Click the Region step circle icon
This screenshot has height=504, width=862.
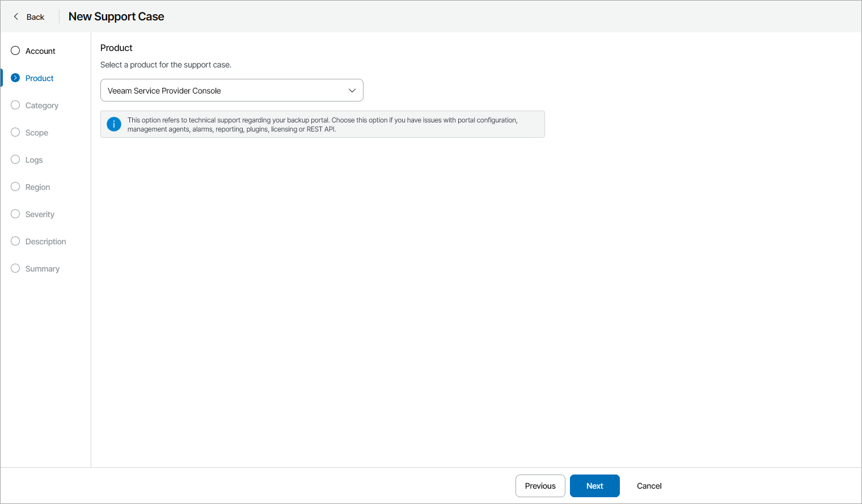[15, 187]
